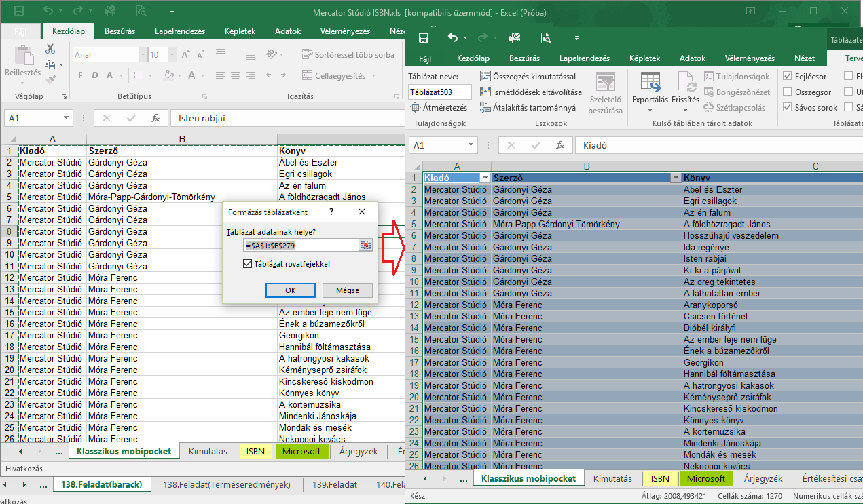Enable the Összegsor checkbox
Screen dimensions: 863x504
pos(787,92)
